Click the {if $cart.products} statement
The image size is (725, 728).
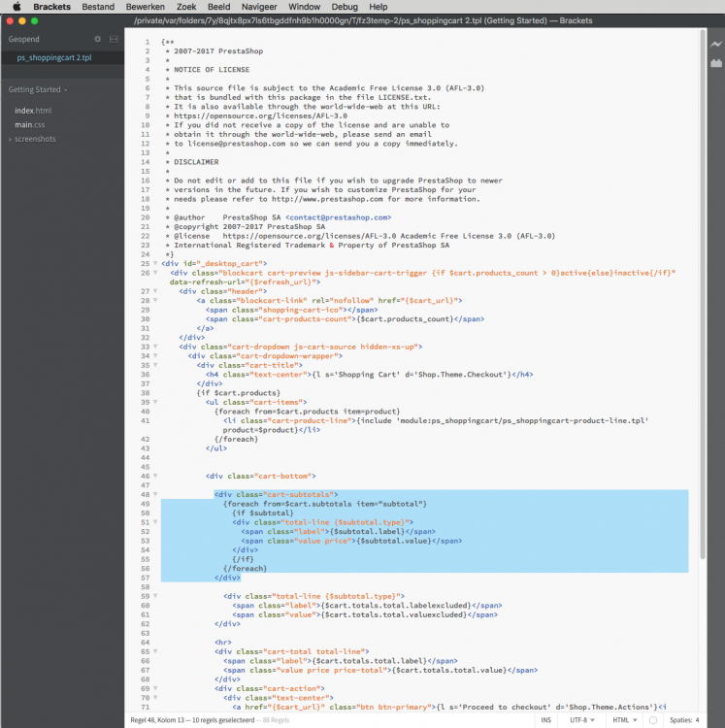pos(238,393)
